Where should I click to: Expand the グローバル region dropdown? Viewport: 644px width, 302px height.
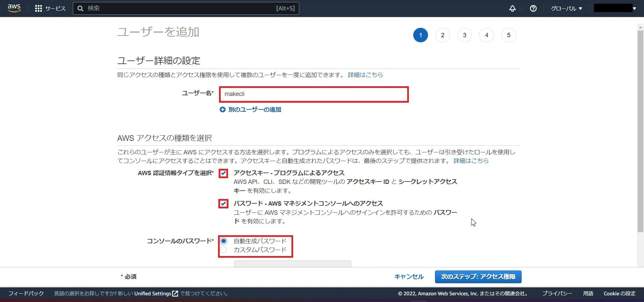[x=567, y=8]
